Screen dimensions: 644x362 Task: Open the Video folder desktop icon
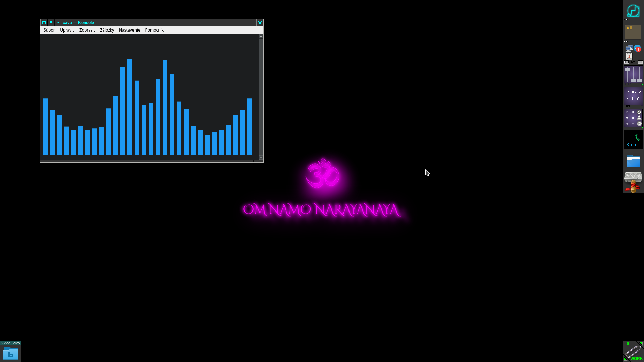click(10, 353)
